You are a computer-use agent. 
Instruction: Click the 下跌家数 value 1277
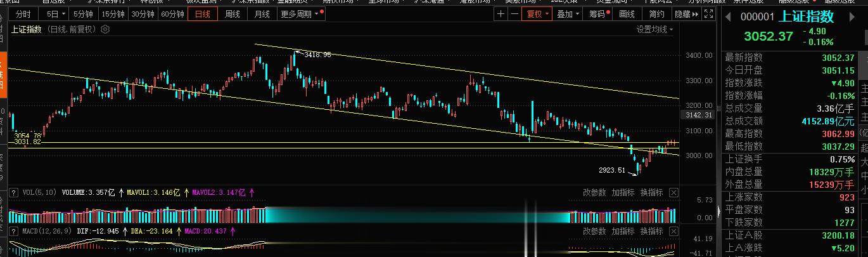(845, 222)
